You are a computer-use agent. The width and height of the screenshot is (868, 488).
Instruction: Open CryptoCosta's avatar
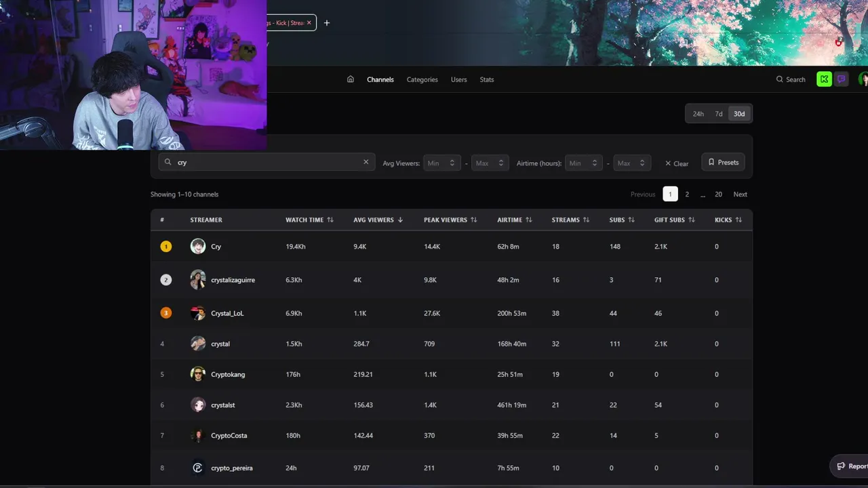click(198, 435)
